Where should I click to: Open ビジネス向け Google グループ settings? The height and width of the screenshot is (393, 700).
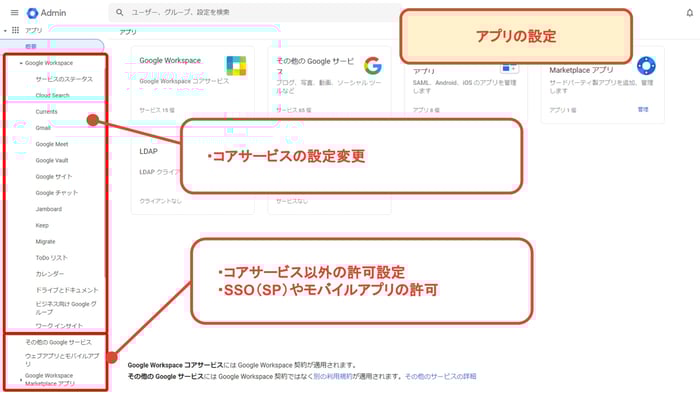pos(66,308)
